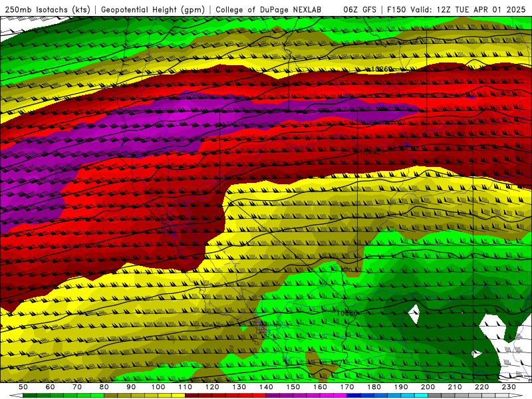The image size is (532, 399).
Task: Click the right arrow end of color bar
Action: pos(516,396)
